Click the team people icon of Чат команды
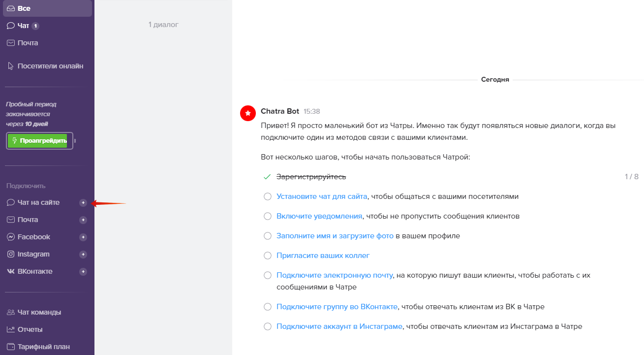This screenshot has height=355, width=644. [x=11, y=312]
